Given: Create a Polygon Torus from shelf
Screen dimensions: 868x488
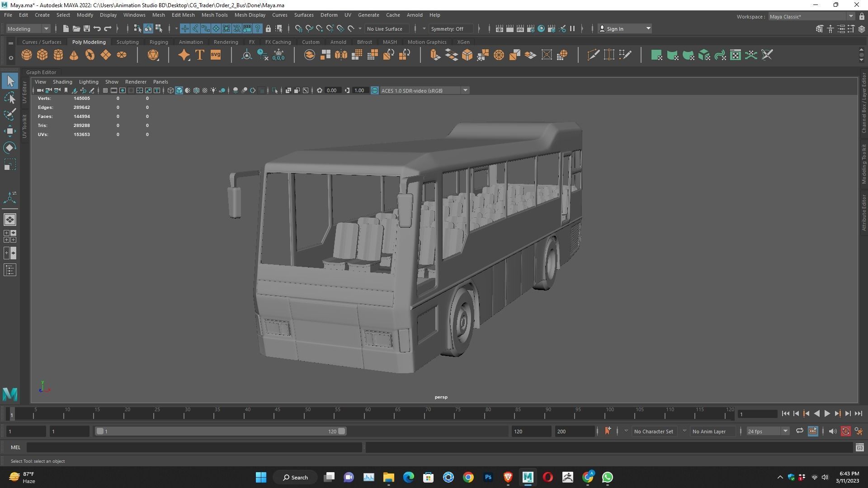Looking at the screenshot, I should coord(90,55).
